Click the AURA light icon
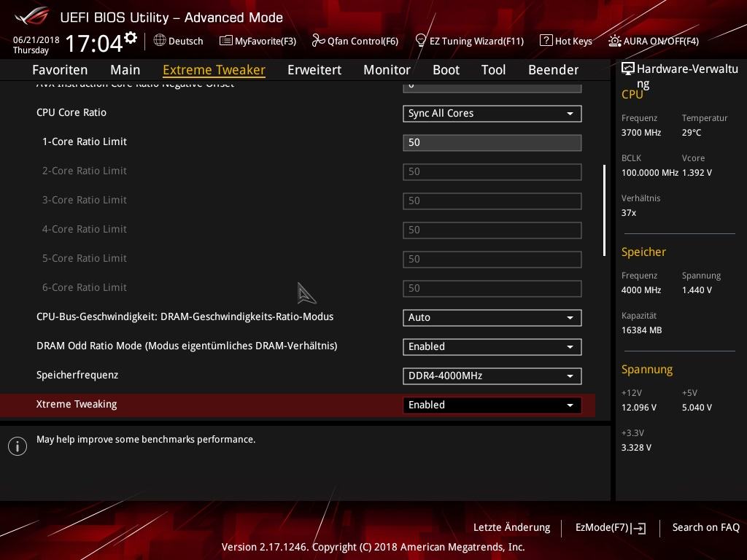The width and height of the screenshot is (747, 560). pos(614,41)
